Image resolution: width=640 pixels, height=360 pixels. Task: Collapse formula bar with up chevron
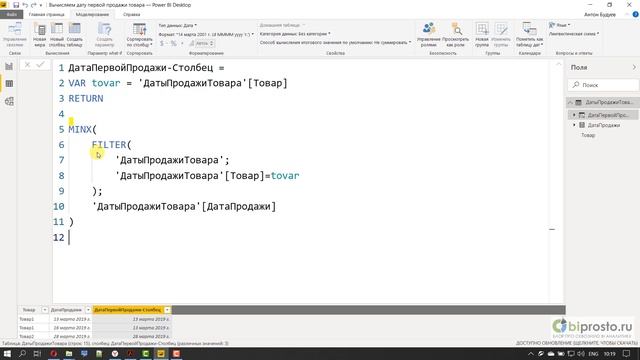[x=558, y=64]
